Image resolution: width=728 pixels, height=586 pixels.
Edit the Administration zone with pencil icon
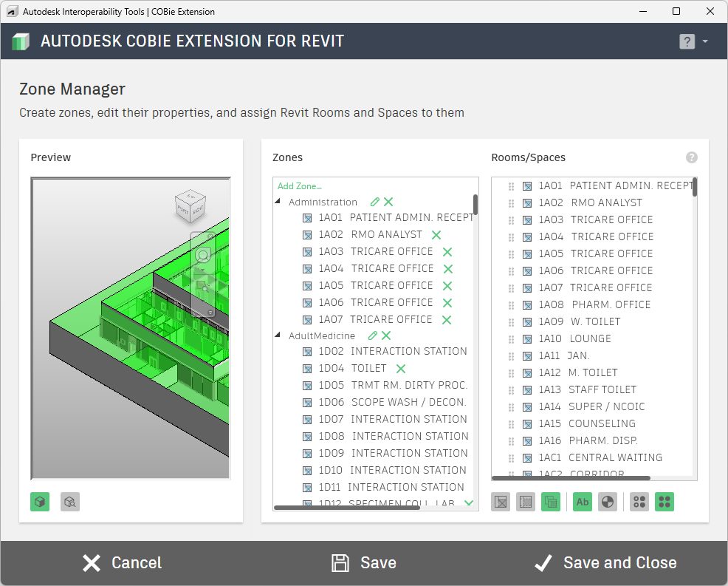tap(374, 202)
